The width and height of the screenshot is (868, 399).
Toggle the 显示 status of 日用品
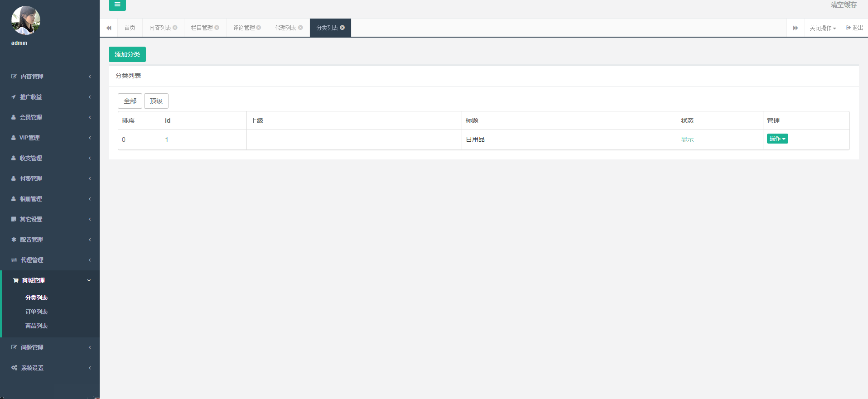click(687, 139)
